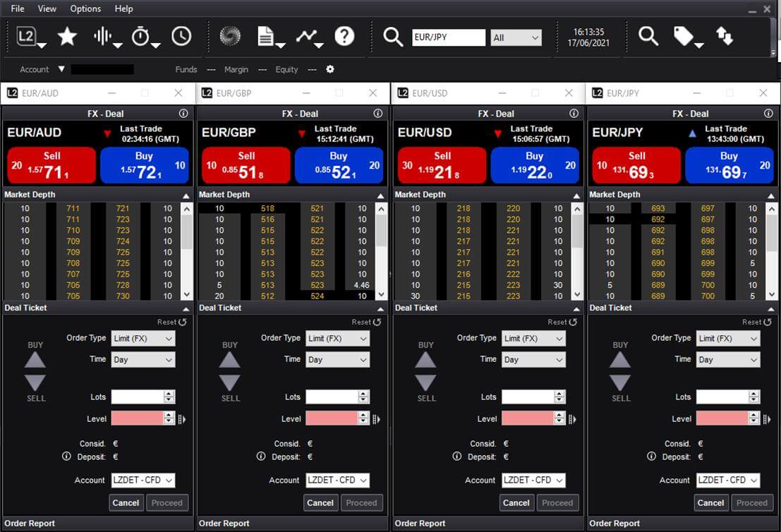This screenshot has width=781, height=532.
Task: Click the info icon in EUR/AUD FX - Deal header
Action: pos(183,114)
